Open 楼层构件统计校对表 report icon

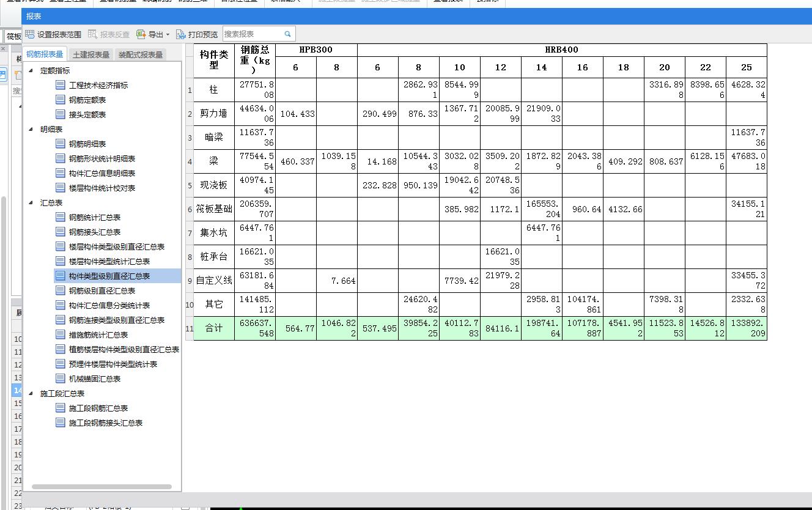(x=60, y=188)
